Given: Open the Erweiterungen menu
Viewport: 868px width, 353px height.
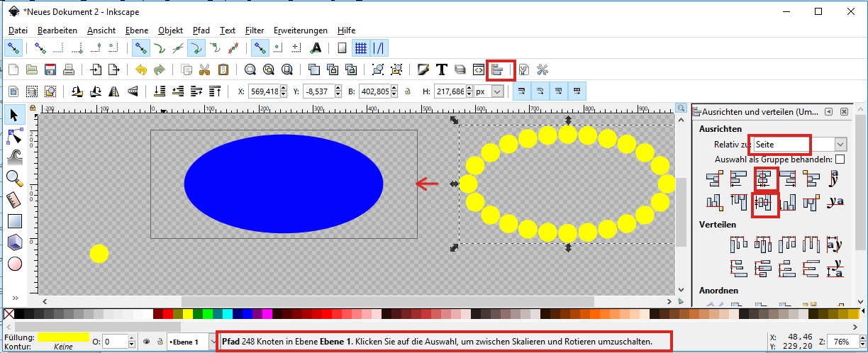Looking at the screenshot, I should [301, 30].
